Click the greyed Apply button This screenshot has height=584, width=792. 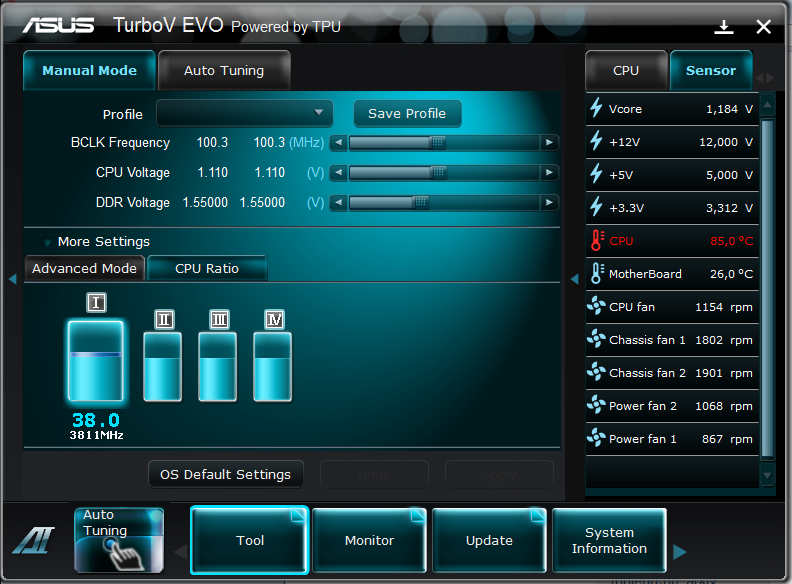tap(499, 474)
